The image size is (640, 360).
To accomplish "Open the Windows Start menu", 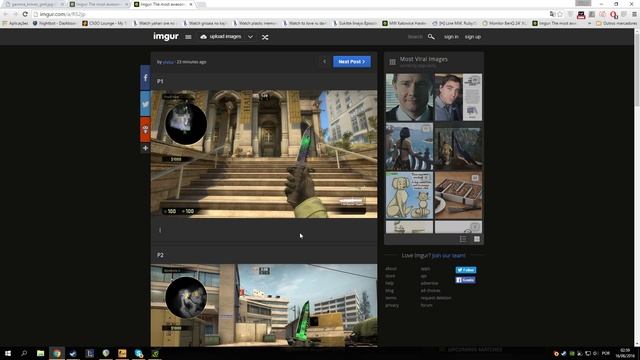I will coord(8,353).
